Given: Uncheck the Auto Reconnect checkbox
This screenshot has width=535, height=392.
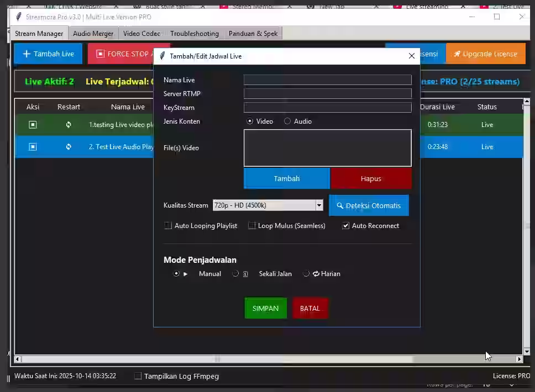Looking at the screenshot, I should (x=346, y=226).
